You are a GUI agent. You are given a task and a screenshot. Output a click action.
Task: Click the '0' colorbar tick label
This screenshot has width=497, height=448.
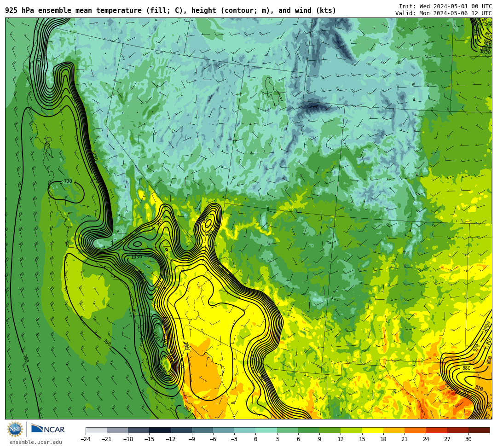click(x=255, y=439)
